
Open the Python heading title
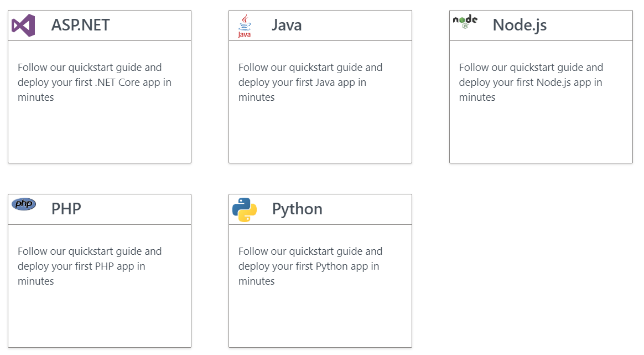(297, 209)
